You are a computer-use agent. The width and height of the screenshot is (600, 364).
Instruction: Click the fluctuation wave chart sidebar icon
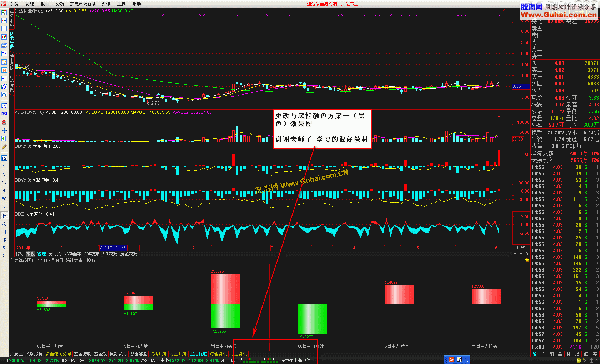tap(4, 106)
